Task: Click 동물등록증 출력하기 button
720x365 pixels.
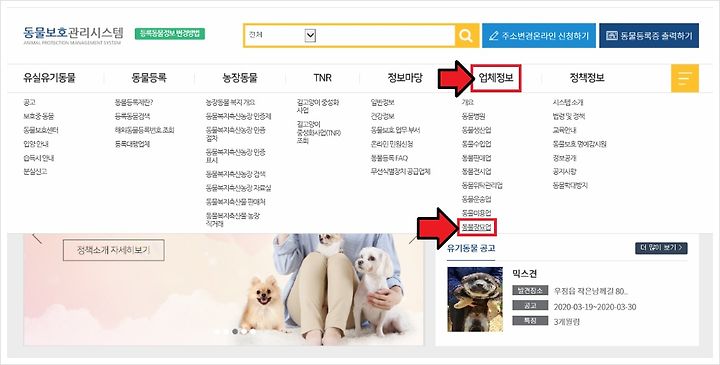Action: click(649, 36)
